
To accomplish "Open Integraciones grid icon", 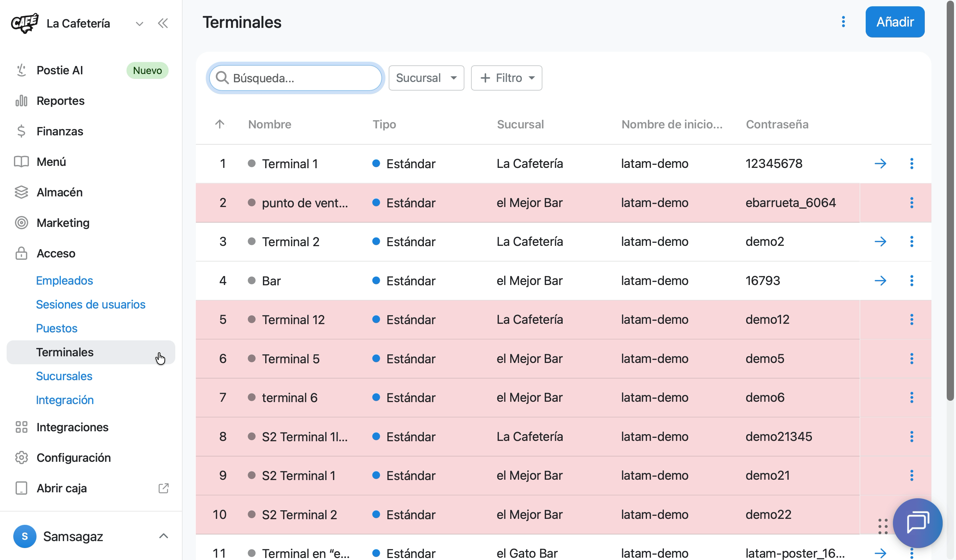I will click(x=21, y=427).
